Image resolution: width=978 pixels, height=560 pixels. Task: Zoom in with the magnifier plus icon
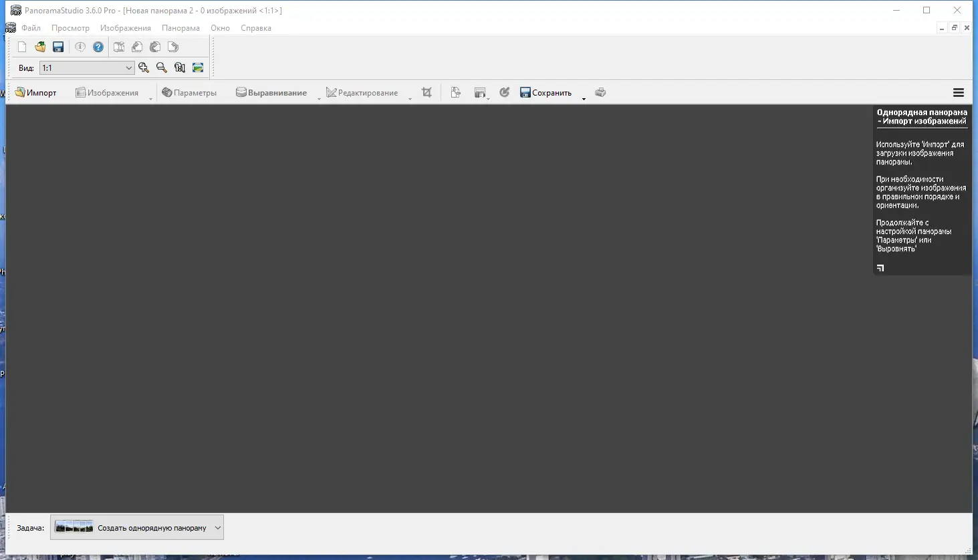144,67
